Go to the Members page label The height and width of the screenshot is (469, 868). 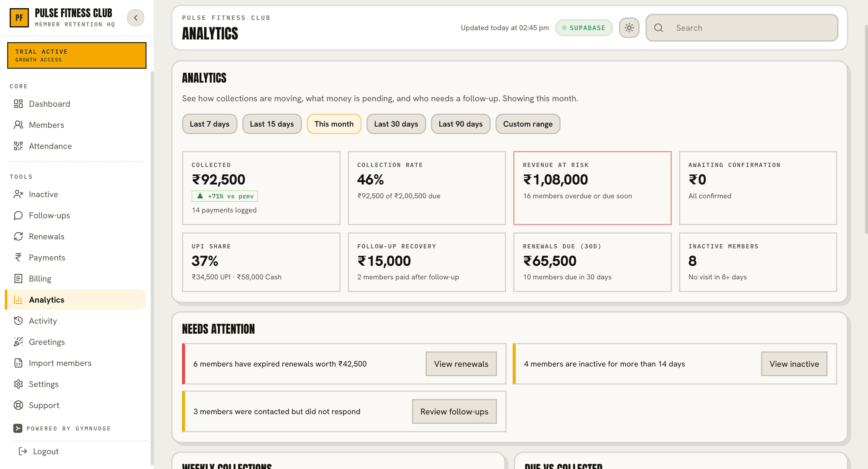(46, 125)
